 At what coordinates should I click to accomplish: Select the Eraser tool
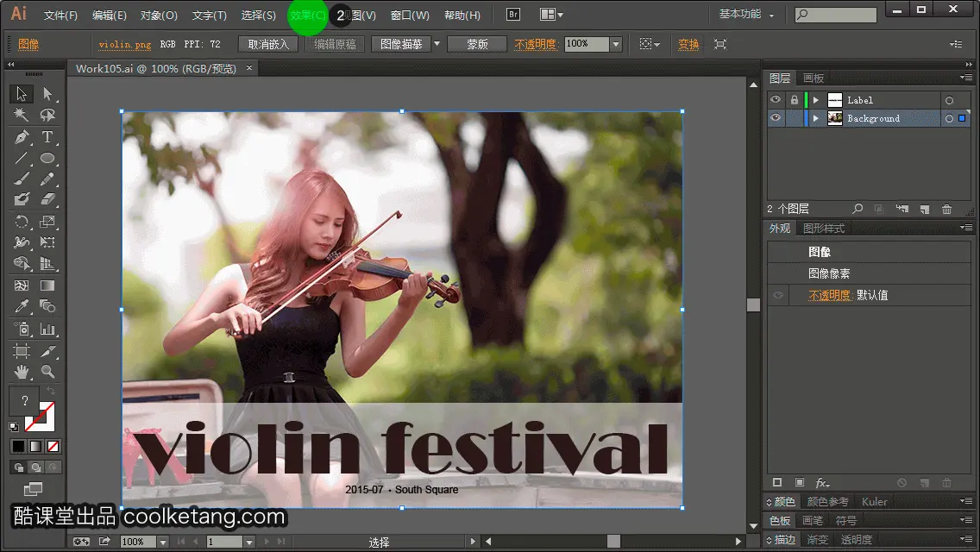click(x=47, y=200)
